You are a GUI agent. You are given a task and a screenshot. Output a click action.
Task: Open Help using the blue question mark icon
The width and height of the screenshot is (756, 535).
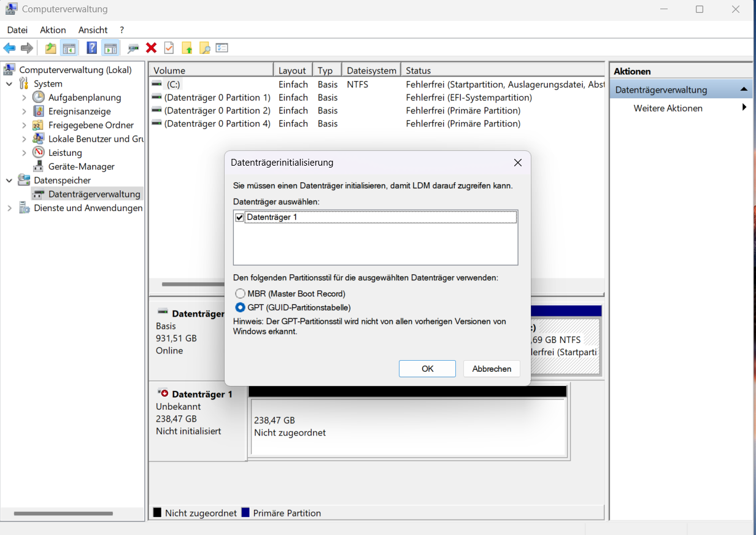91,47
